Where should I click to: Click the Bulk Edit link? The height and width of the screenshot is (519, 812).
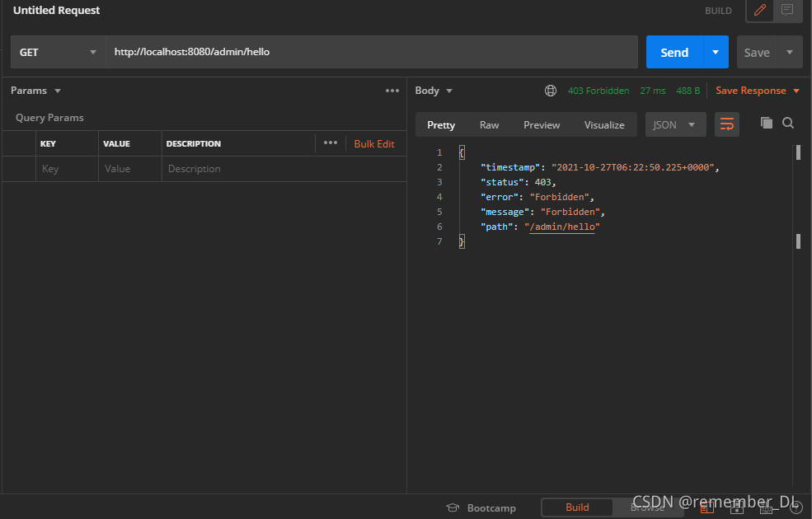(374, 144)
